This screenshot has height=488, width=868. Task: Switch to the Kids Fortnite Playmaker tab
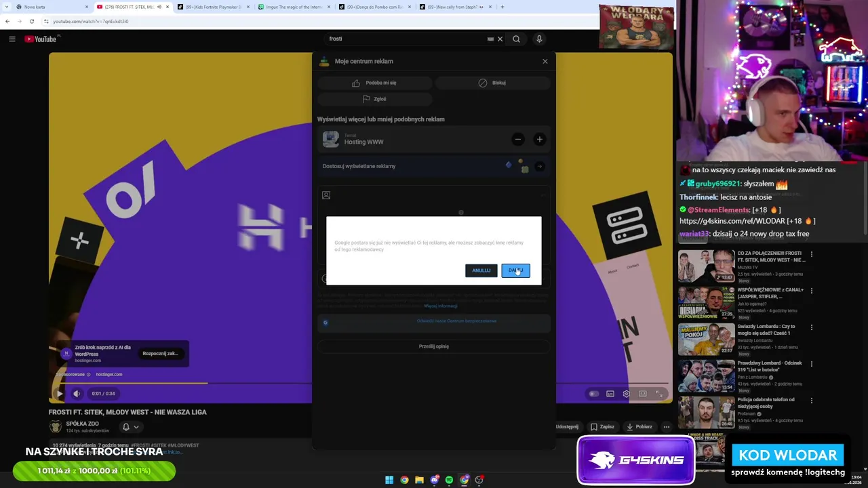(x=214, y=7)
